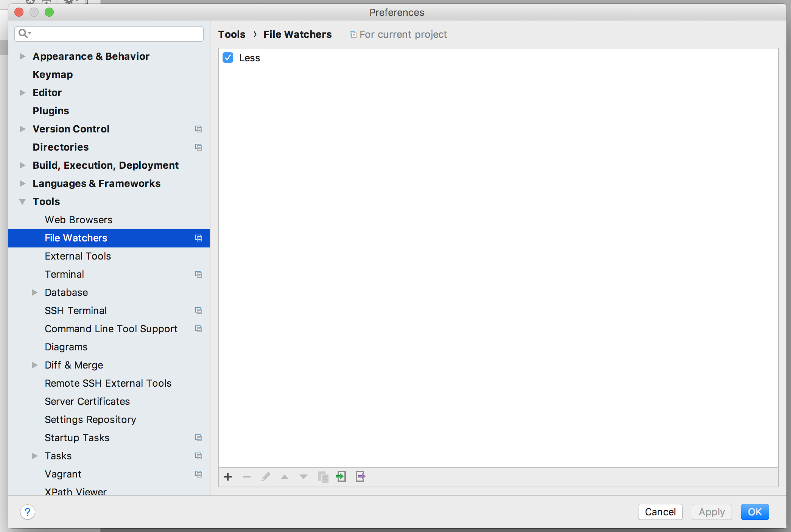This screenshot has height=532, width=791.
Task: Click the For current project header icon
Action: click(353, 35)
